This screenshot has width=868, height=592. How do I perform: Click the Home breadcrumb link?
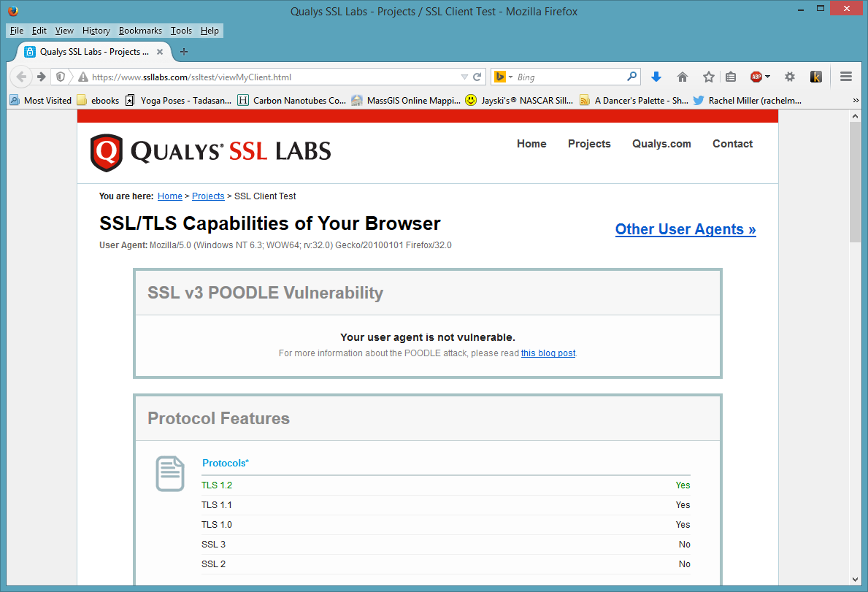170,196
